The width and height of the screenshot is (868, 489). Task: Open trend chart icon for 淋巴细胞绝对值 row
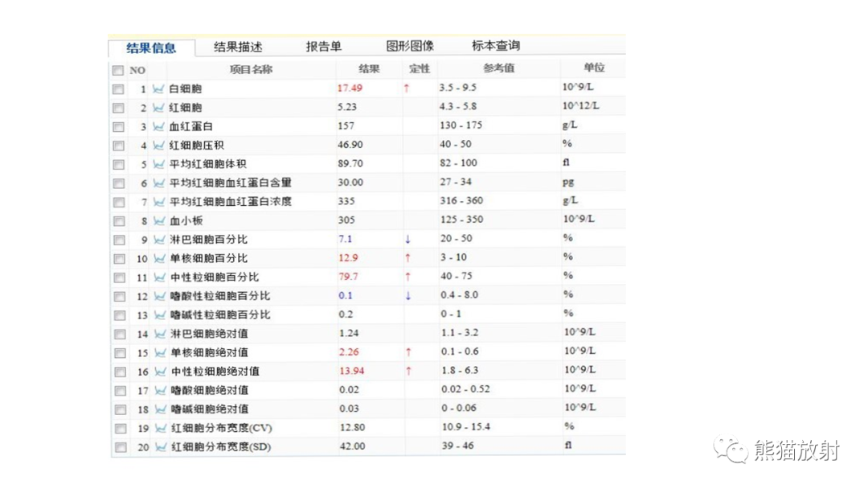(160, 334)
